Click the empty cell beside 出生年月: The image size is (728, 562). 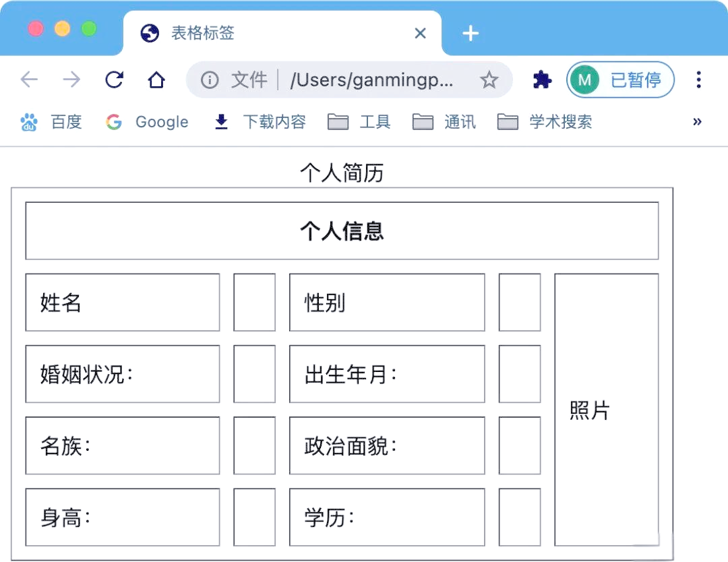click(x=520, y=374)
